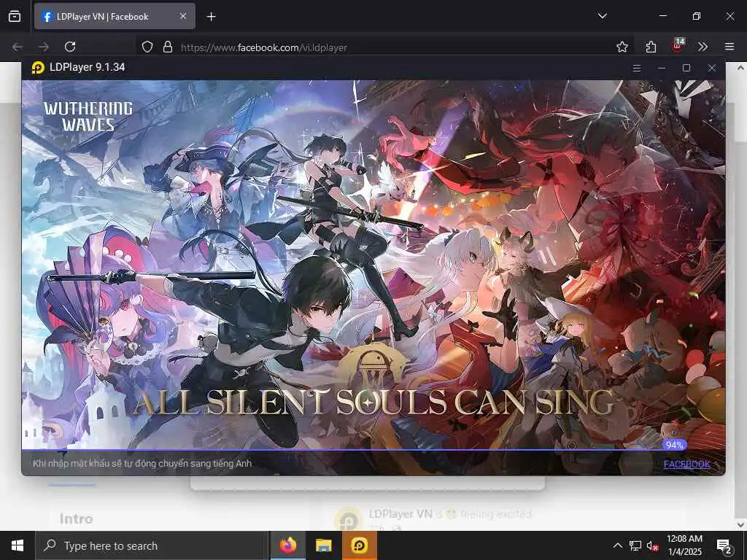Show site security padlock info
747x560 pixels.
[168, 47]
